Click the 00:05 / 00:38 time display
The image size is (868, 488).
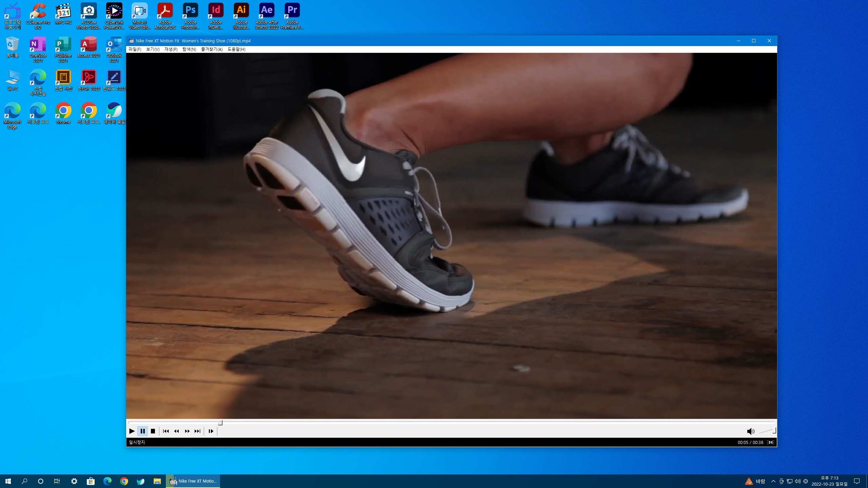[x=750, y=442]
